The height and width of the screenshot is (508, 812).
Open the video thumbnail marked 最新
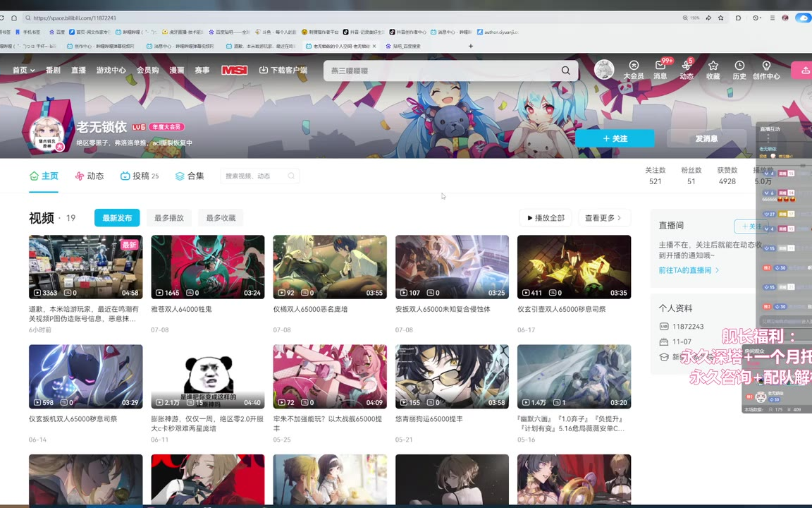pyautogui.click(x=85, y=267)
